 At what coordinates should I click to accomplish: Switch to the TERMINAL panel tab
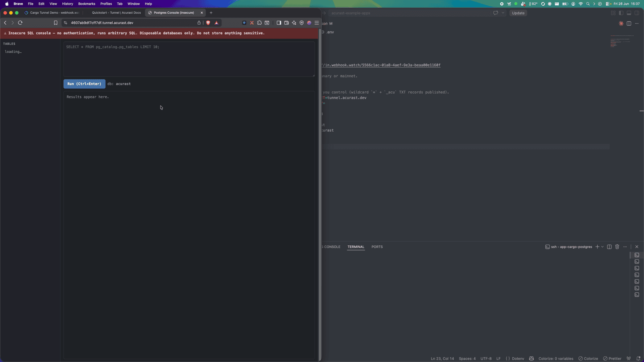(x=356, y=247)
